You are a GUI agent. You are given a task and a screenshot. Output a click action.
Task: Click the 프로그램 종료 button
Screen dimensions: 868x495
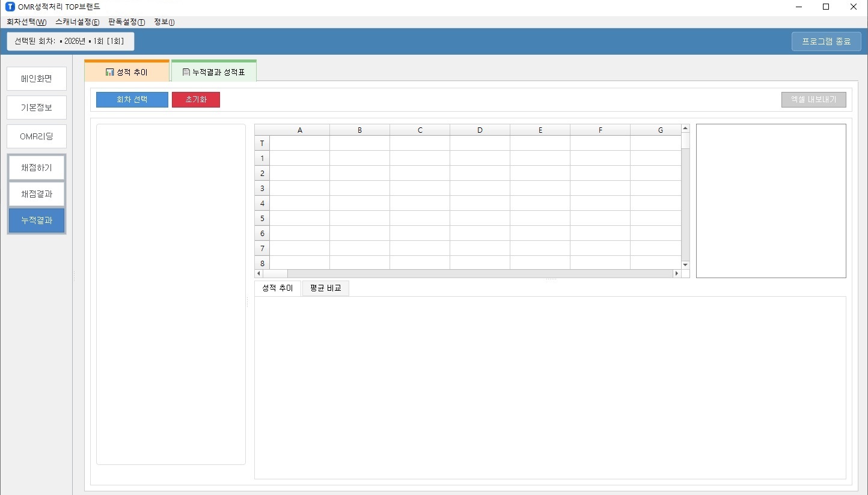pyautogui.click(x=826, y=41)
